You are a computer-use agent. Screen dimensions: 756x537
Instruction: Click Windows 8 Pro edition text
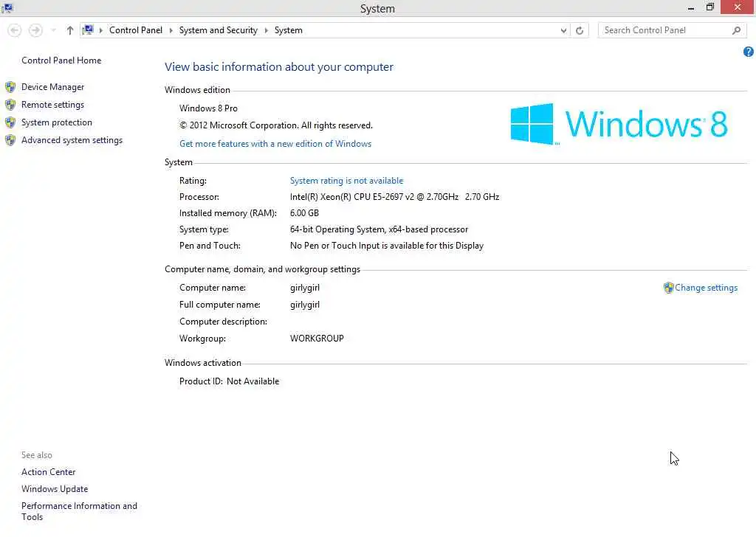pyautogui.click(x=208, y=108)
